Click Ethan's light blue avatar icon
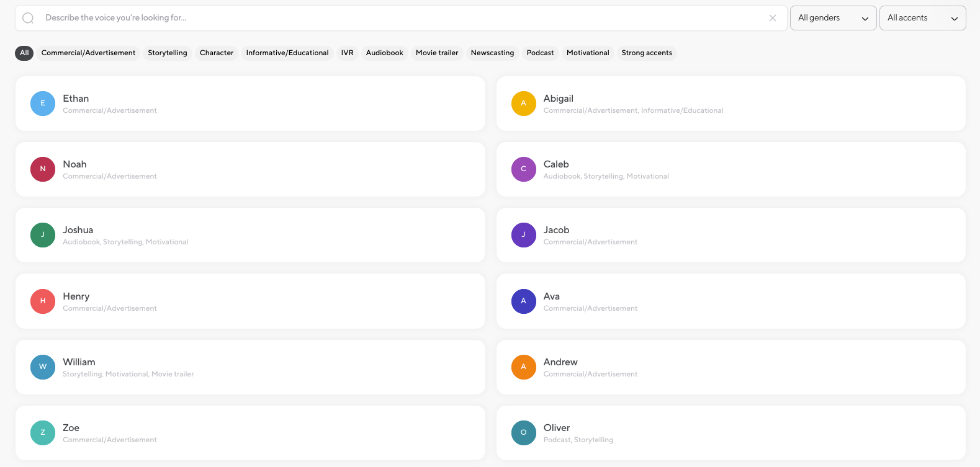This screenshot has width=980, height=467. [43, 104]
